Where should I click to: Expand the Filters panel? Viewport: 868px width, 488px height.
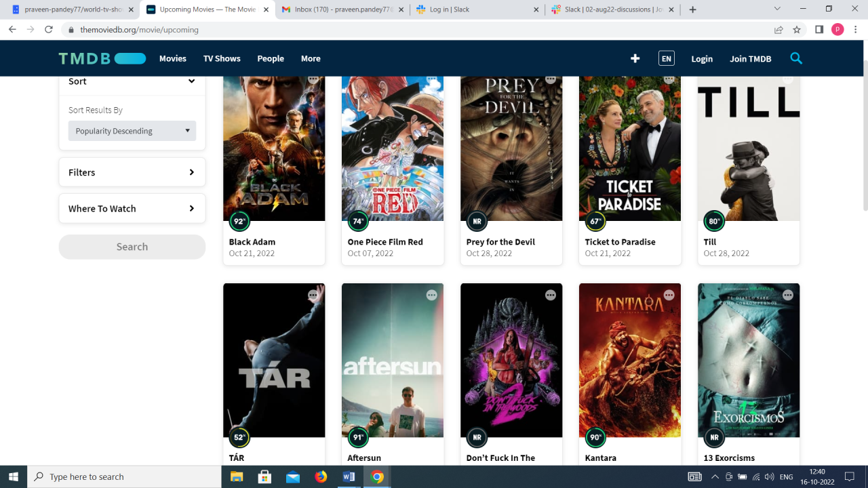pos(132,172)
